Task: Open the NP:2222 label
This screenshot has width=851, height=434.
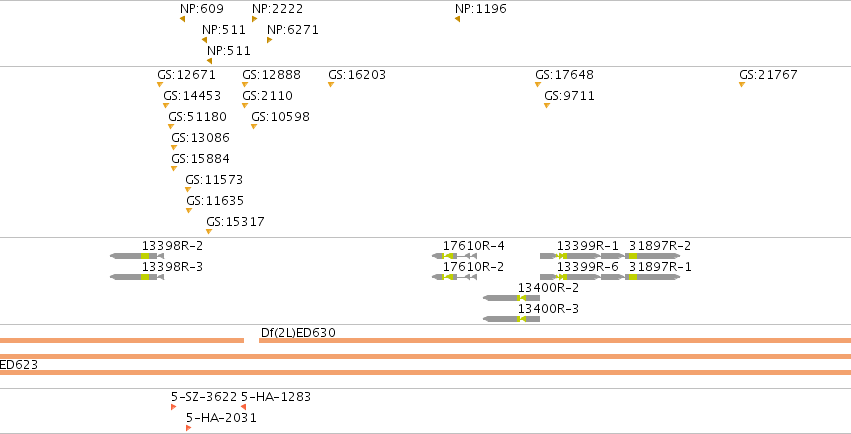Action: pyautogui.click(x=277, y=9)
